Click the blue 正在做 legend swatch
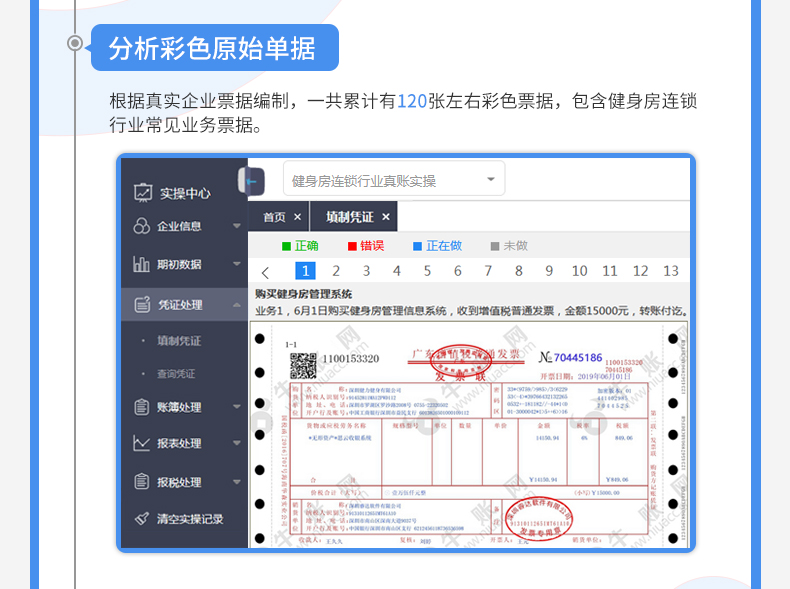The image size is (790, 589). coord(417,246)
